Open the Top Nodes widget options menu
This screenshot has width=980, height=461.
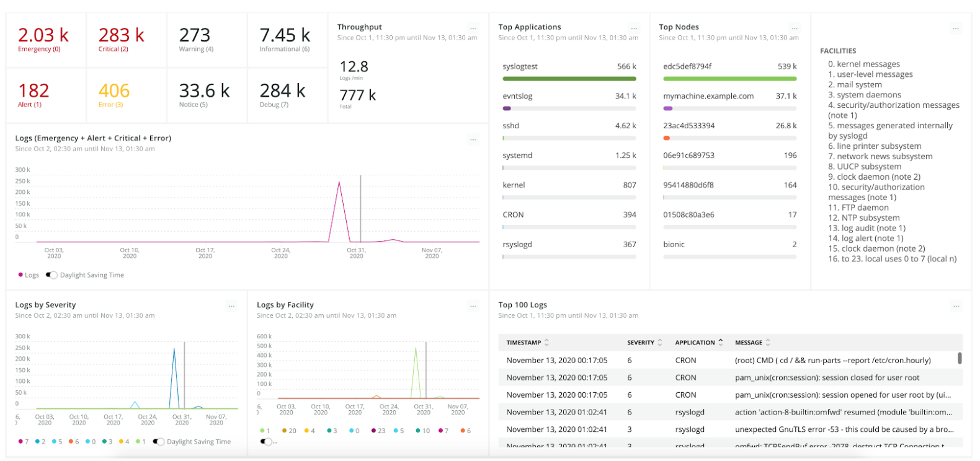[795, 29]
